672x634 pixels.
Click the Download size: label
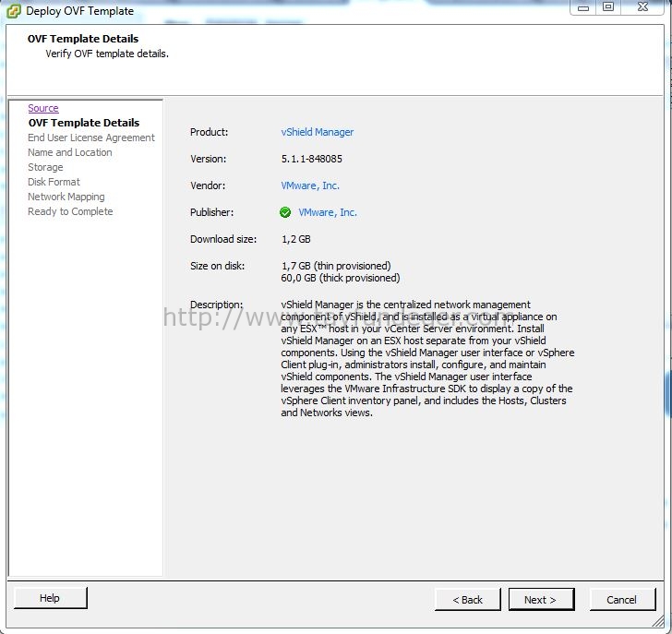223,239
